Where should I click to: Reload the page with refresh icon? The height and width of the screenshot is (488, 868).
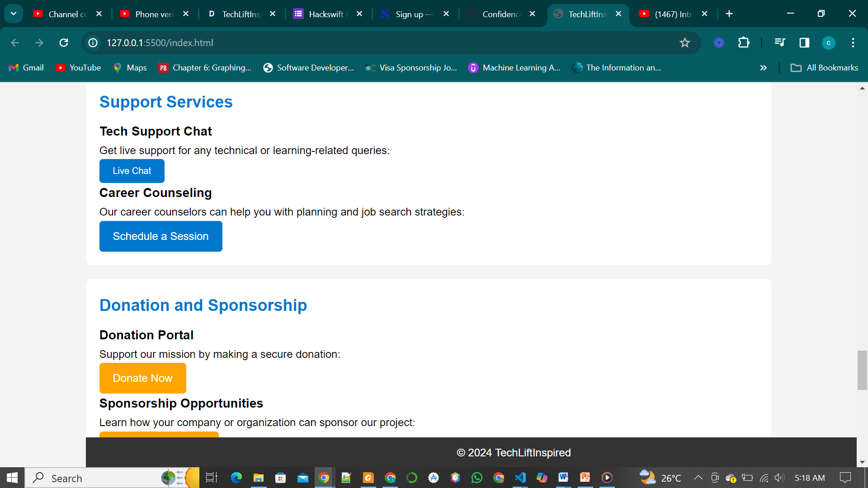pos(64,42)
